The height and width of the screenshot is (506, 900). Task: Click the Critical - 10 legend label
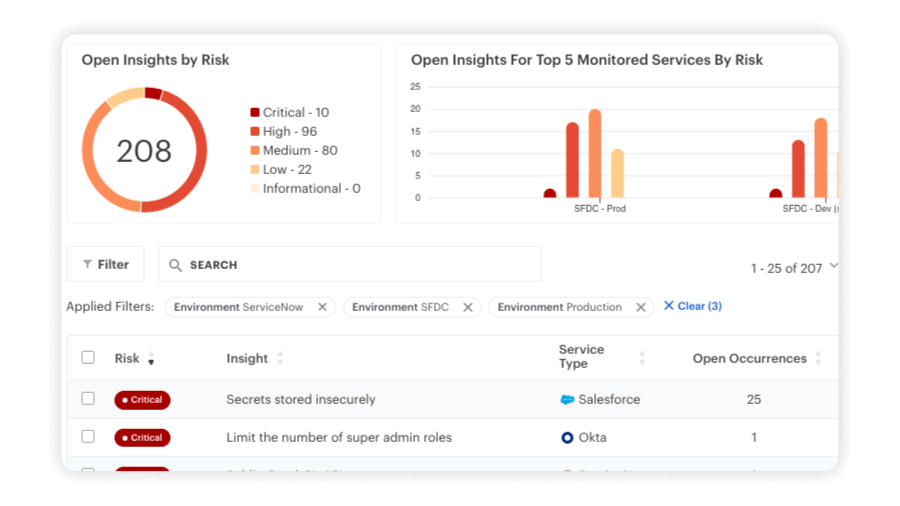coord(296,112)
